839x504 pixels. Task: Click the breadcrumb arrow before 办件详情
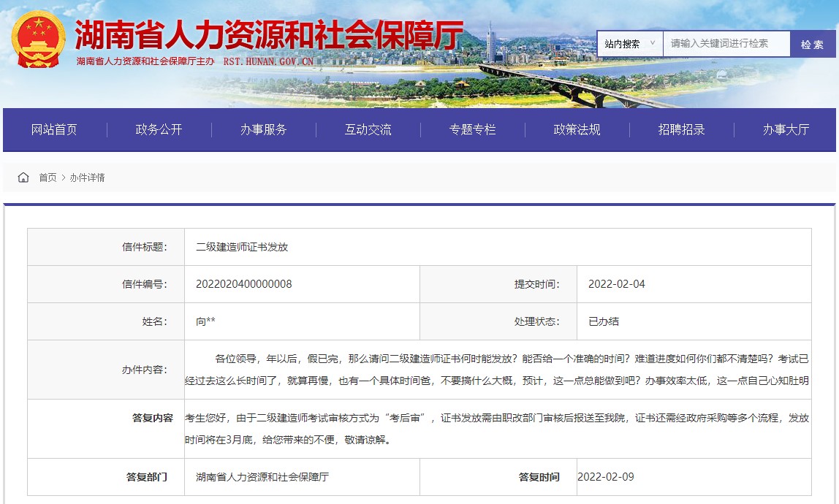(x=62, y=177)
